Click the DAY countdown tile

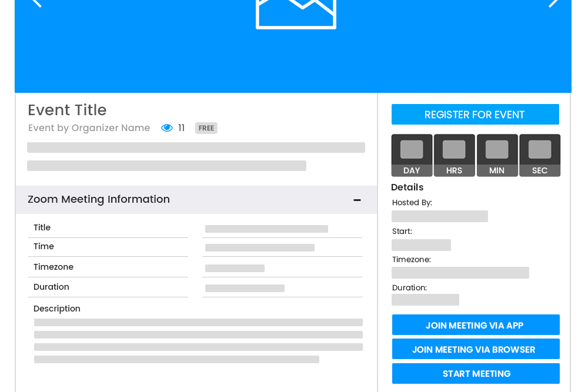[x=412, y=155]
